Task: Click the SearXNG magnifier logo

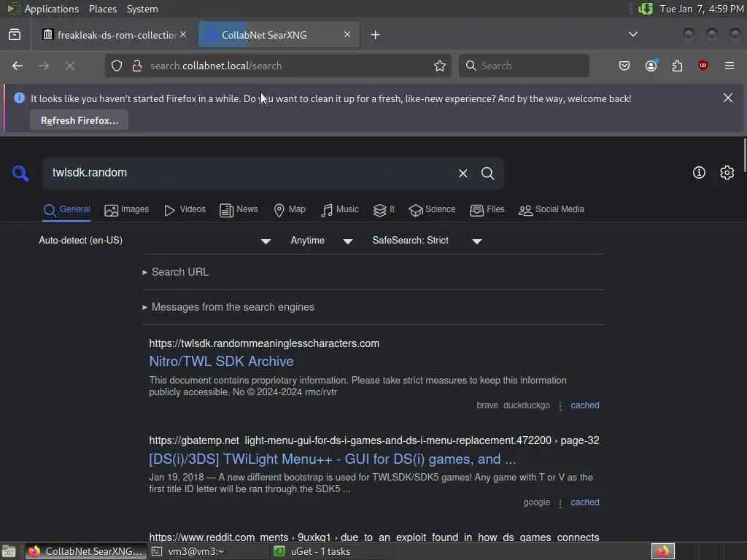Action: (x=20, y=174)
